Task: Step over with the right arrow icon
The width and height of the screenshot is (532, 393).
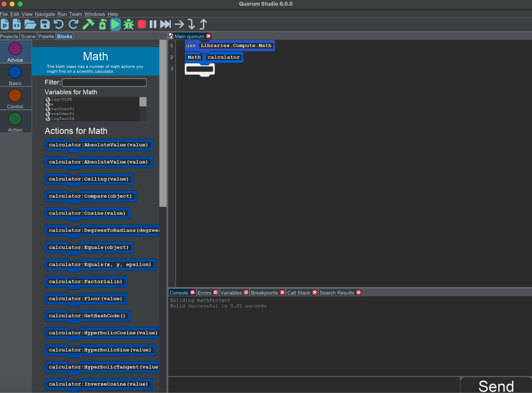Action: pos(179,24)
